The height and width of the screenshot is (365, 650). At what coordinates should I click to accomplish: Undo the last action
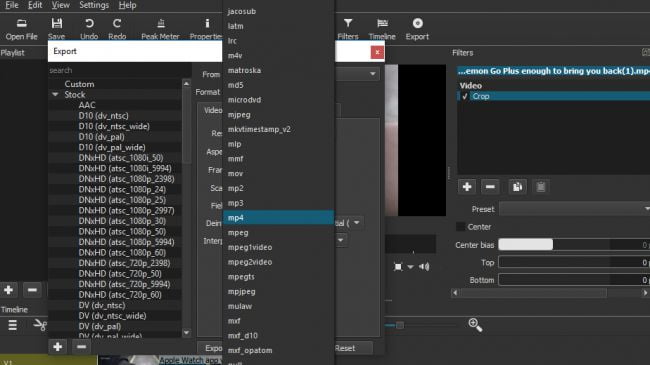[x=89, y=29]
